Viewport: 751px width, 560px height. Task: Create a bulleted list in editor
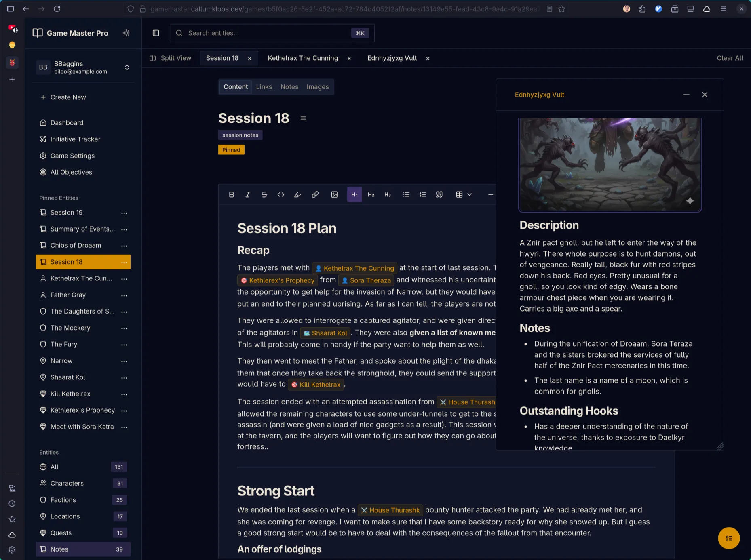[406, 195]
